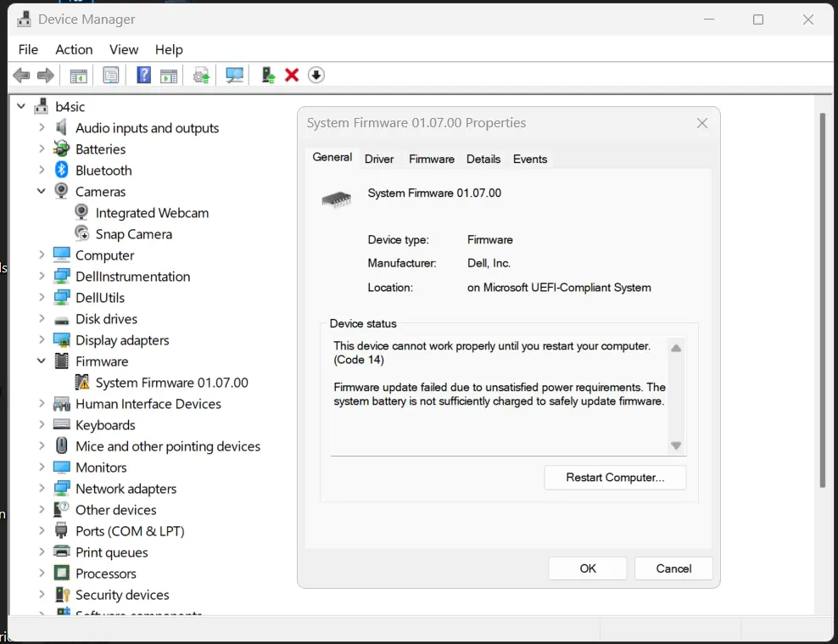Click the Display adapters category icon
The height and width of the screenshot is (644, 838).
[x=62, y=340]
